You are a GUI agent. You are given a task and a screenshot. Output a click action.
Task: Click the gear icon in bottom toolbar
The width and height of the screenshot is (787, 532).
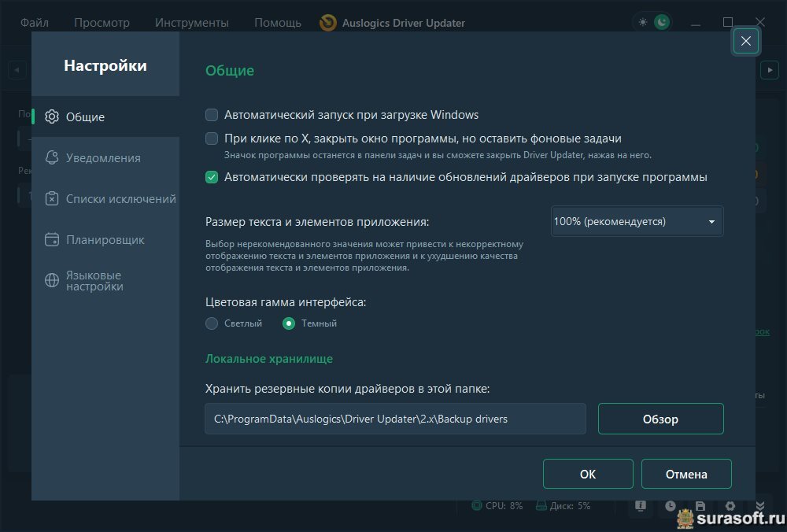pos(730,506)
